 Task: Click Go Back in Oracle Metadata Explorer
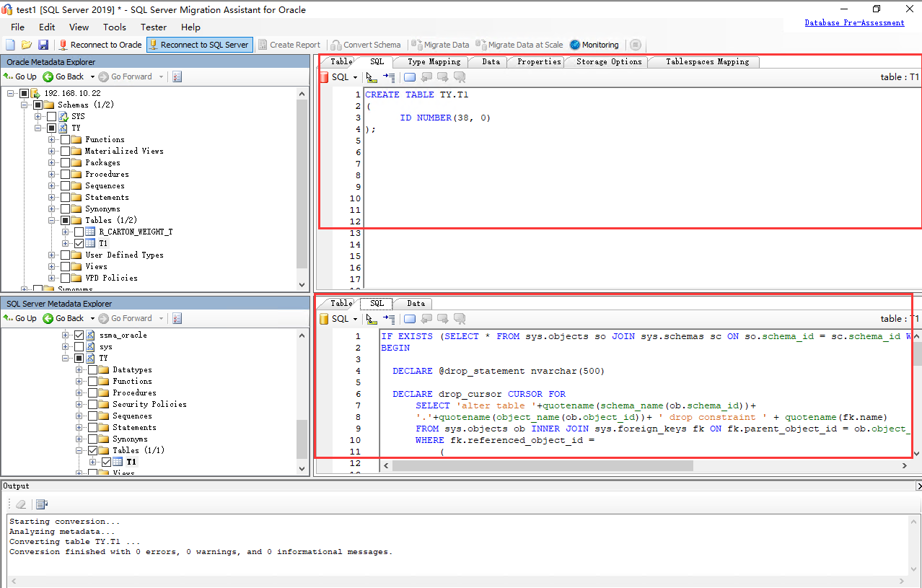(x=63, y=76)
